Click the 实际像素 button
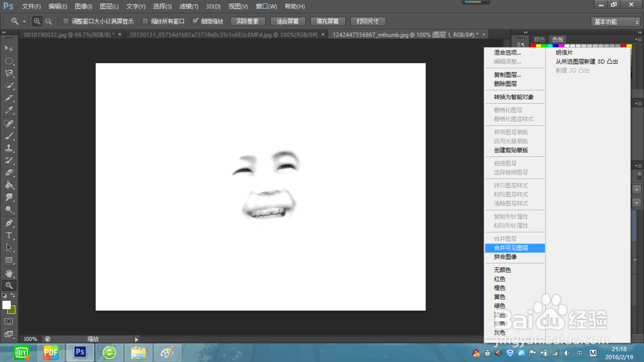Screen dimensions: 644x362 [x=247, y=21]
